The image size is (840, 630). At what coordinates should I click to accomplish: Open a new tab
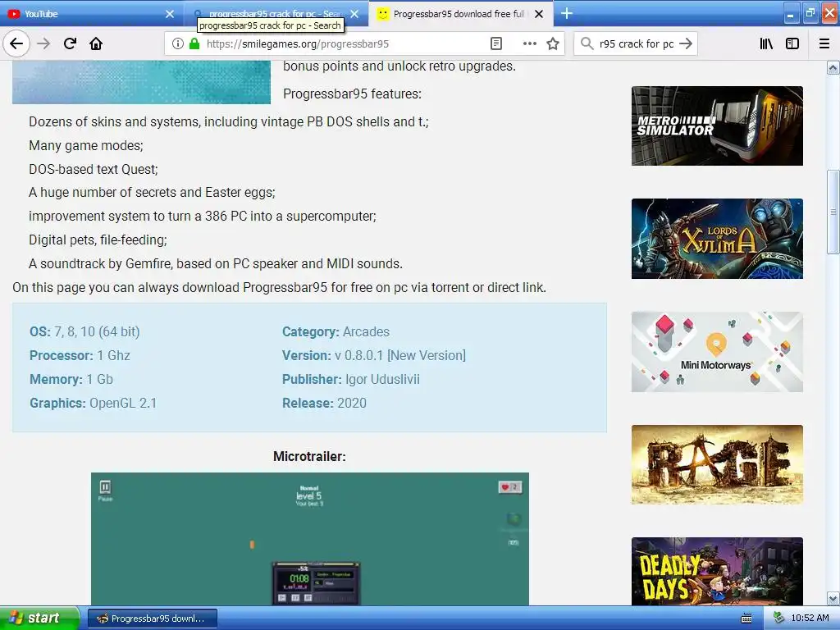point(567,13)
